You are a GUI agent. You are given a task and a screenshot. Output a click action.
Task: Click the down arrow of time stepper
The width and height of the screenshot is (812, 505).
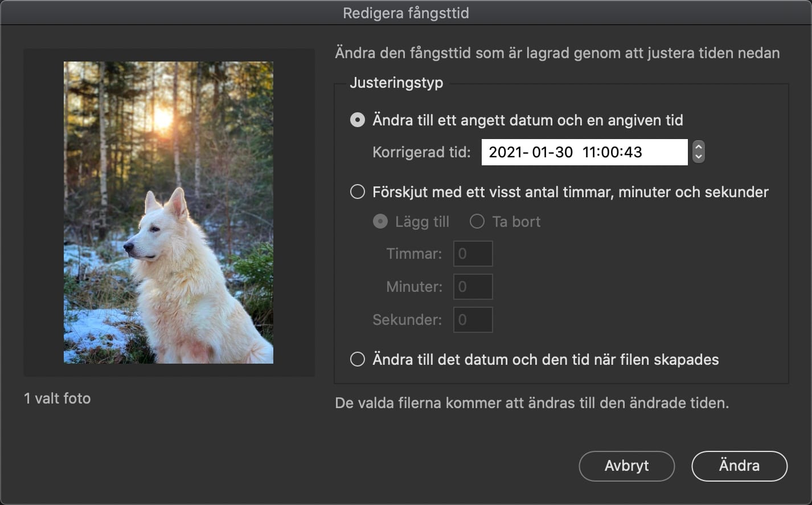pyautogui.click(x=699, y=157)
